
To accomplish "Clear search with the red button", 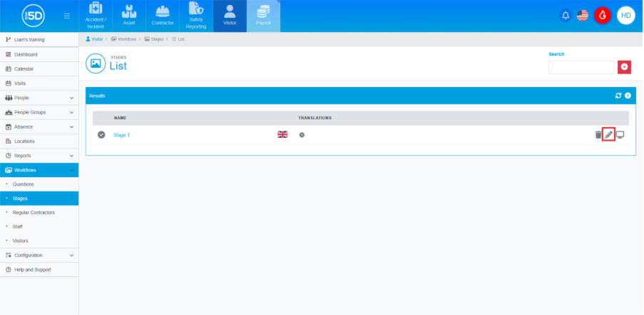I will click(x=624, y=67).
